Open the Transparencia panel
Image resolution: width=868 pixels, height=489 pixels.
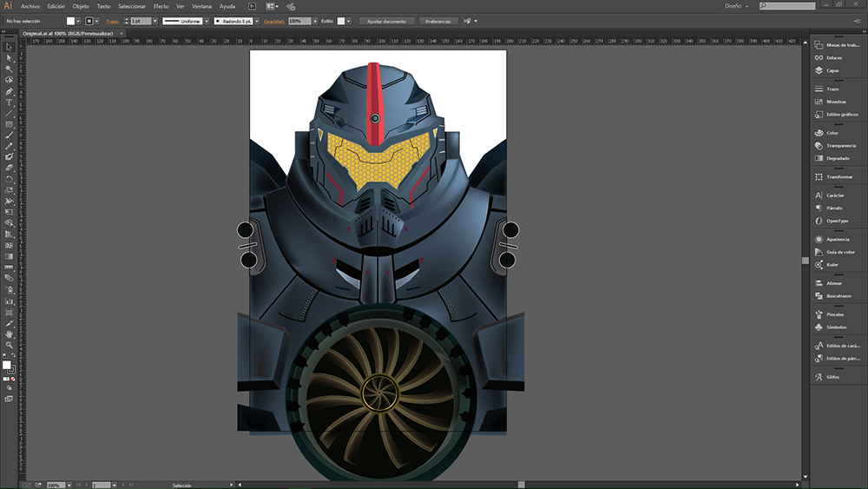[x=836, y=146]
